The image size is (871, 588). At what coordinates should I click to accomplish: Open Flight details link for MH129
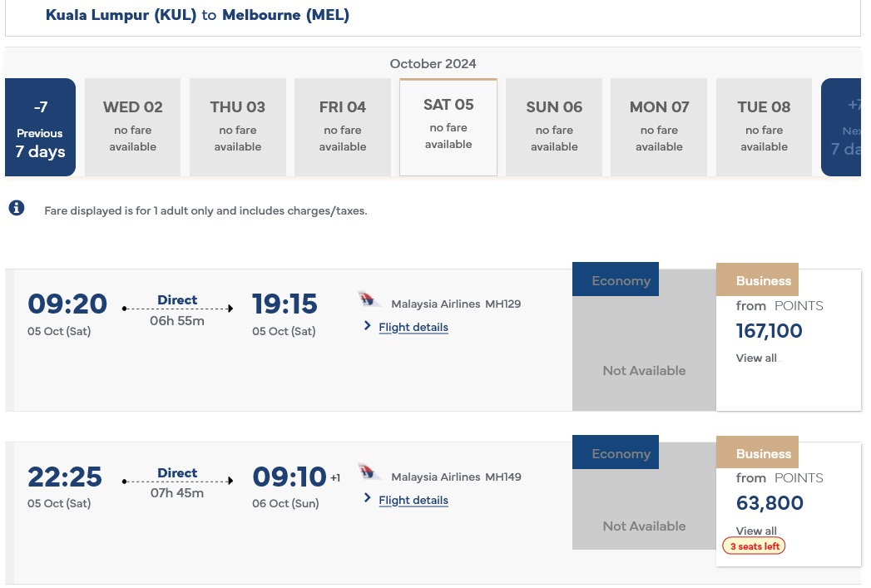coord(413,328)
